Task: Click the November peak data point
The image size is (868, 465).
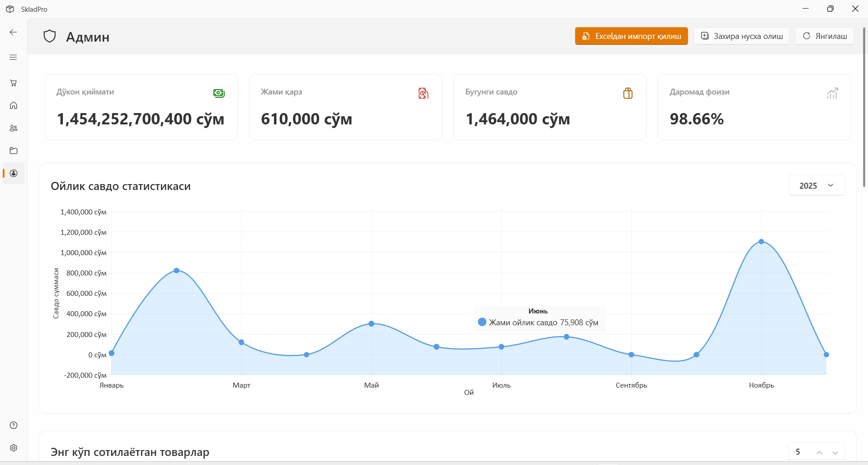Action: [761, 242]
